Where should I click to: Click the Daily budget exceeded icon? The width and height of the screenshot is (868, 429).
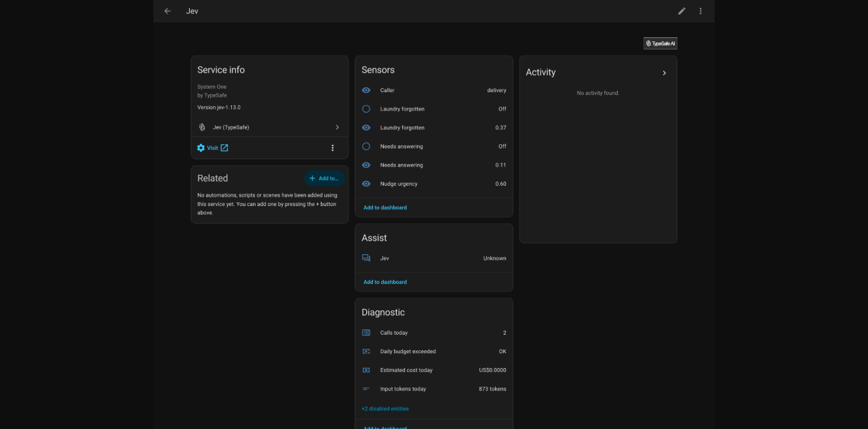tap(366, 351)
